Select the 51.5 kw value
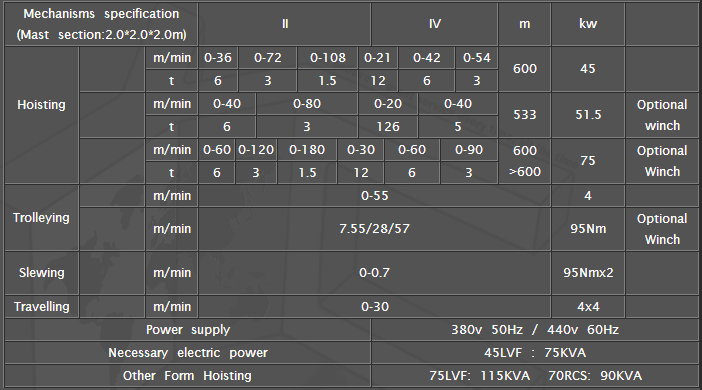This screenshot has width=702, height=390. pyautogui.click(x=588, y=115)
